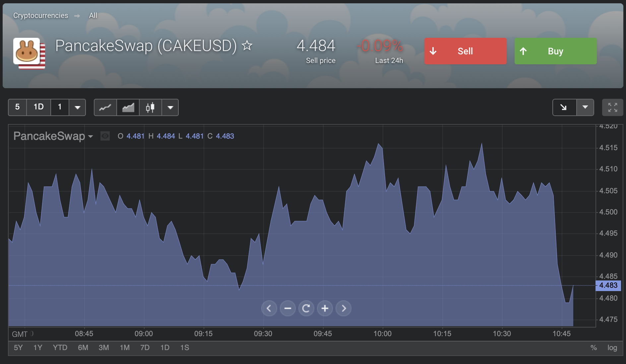This screenshot has width=626, height=364.
Task: Set range to 6M
Action: (83, 347)
